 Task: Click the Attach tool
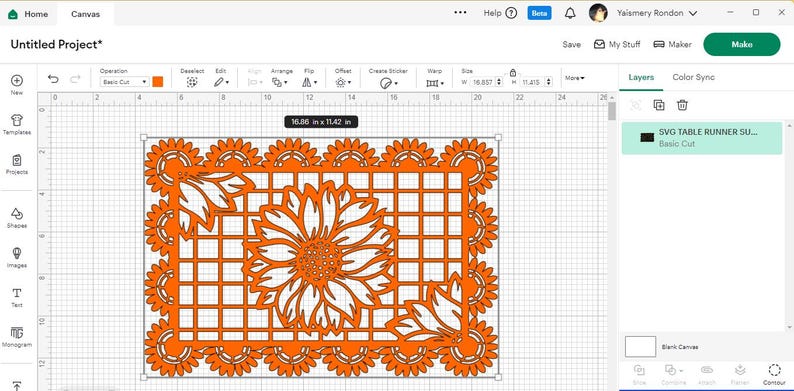click(706, 374)
